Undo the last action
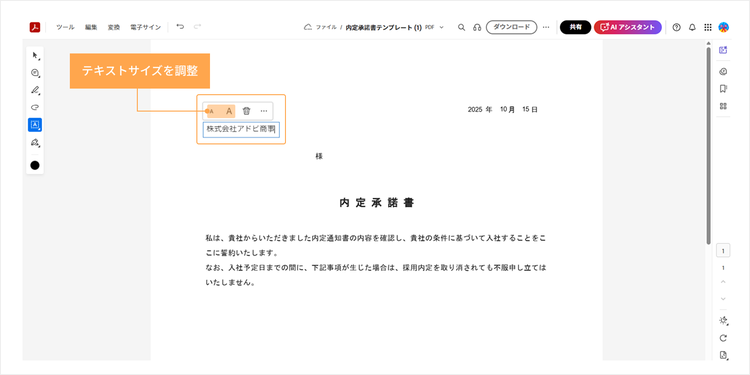Viewport: 750px width, 375px height. (x=180, y=27)
